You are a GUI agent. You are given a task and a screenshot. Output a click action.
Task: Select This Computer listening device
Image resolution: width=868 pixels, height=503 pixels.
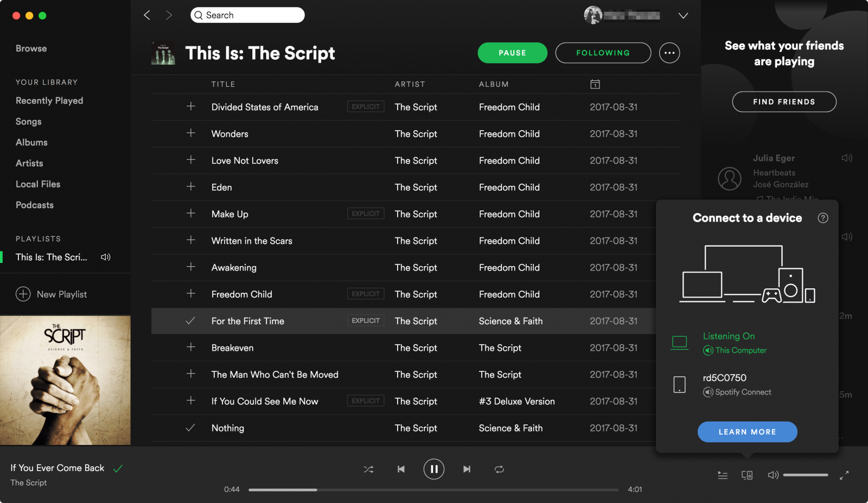[x=747, y=343]
